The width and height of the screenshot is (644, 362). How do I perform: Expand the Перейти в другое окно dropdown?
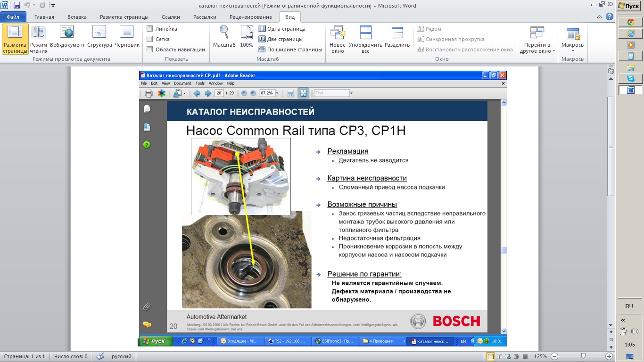pyautogui.click(x=537, y=40)
